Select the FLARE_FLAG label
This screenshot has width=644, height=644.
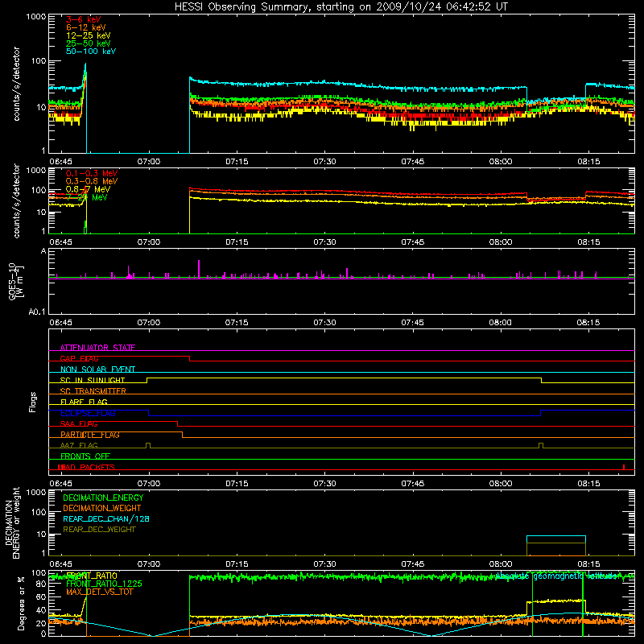(x=84, y=402)
